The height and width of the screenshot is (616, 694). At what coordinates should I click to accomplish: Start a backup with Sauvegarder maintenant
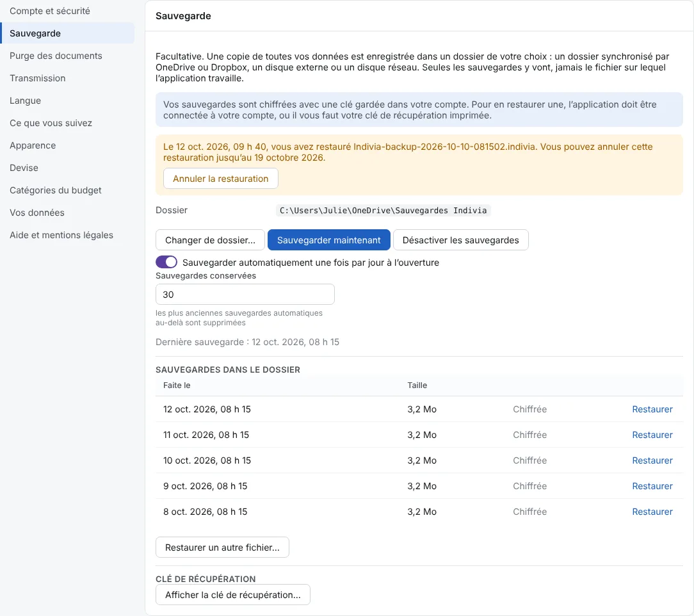(329, 240)
